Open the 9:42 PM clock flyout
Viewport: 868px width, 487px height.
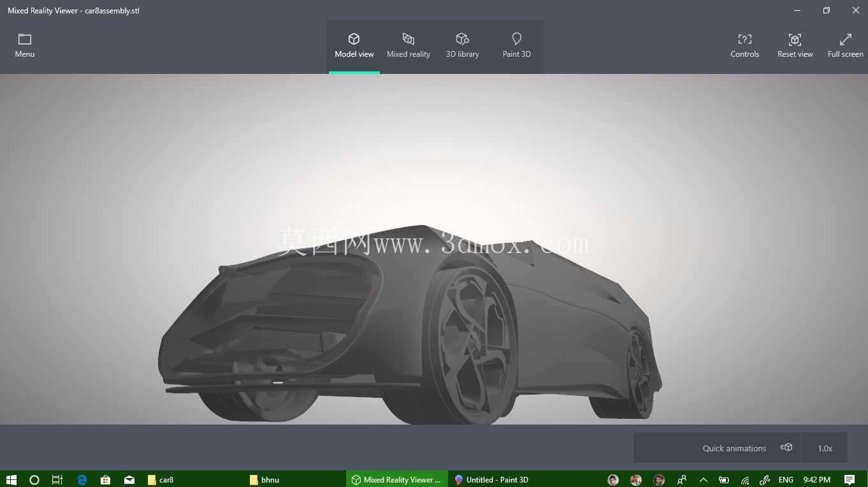(816, 479)
